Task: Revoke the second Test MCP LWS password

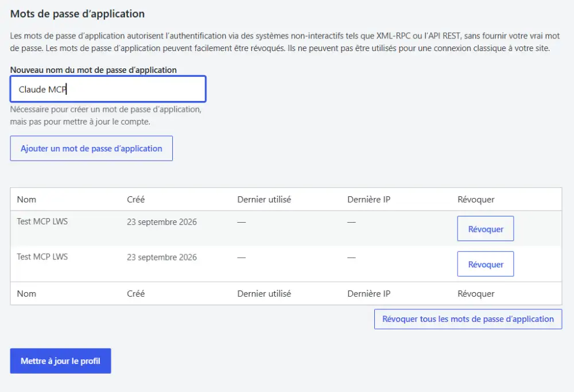Action: [x=486, y=264]
